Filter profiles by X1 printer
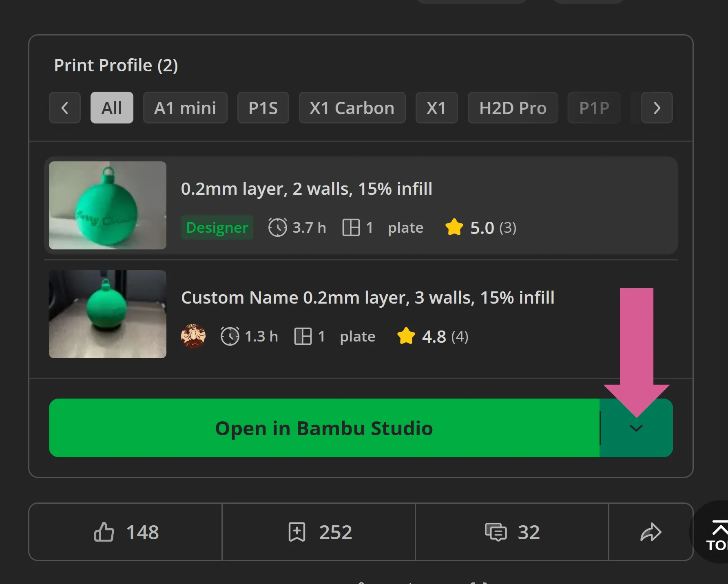 coord(436,108)
